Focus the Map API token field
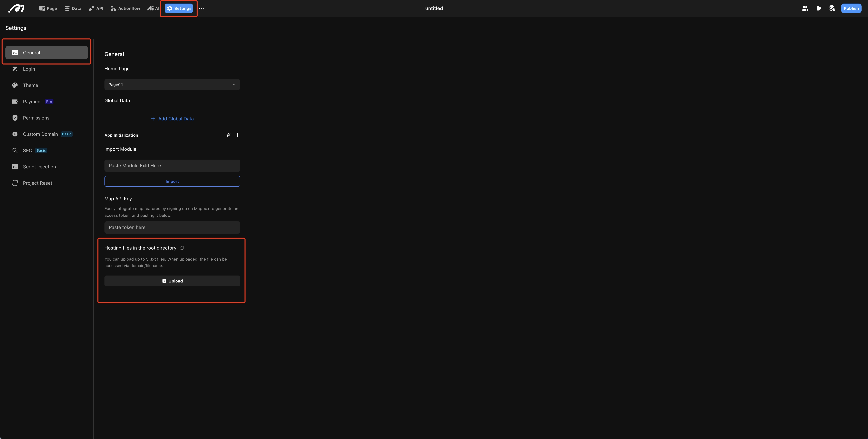Screen dimensions: 868x439 [172, 228]
